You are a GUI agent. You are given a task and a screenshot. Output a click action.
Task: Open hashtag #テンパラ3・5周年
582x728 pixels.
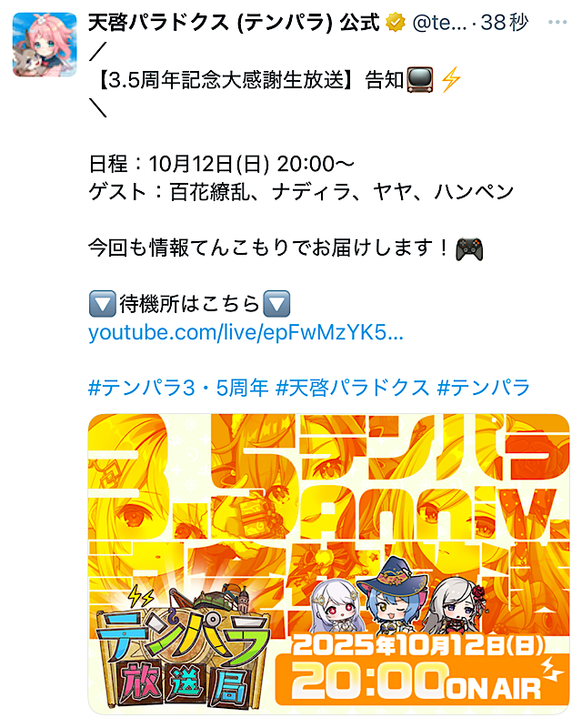coord(178,388)
